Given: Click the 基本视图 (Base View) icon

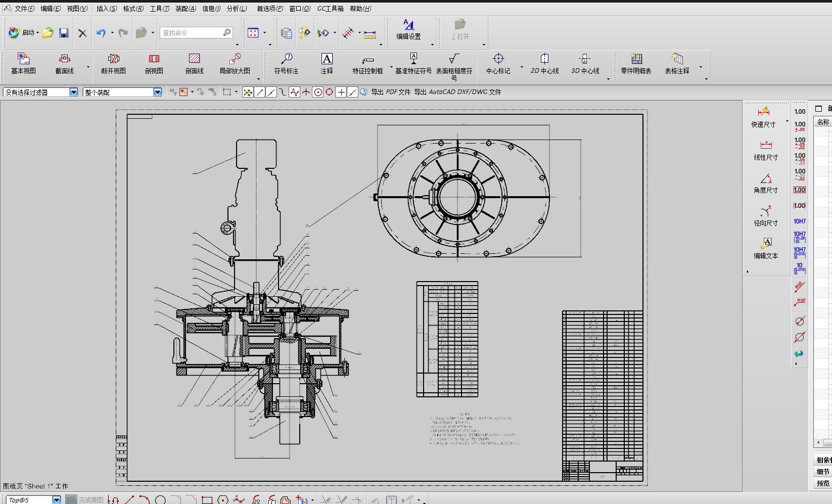Looking at the screenshot, I should point(23,59).
